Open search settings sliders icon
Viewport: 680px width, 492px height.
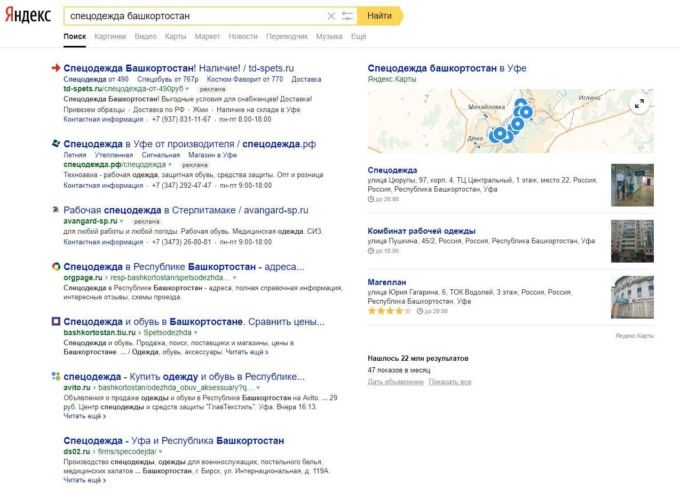(x=347, y=16)
